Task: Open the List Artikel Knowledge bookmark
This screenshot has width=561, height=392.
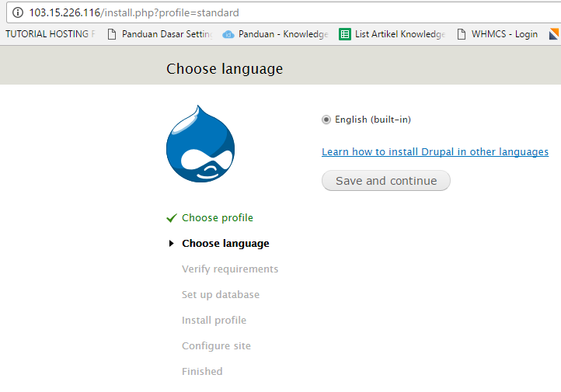Action: (x=399, y=34)
